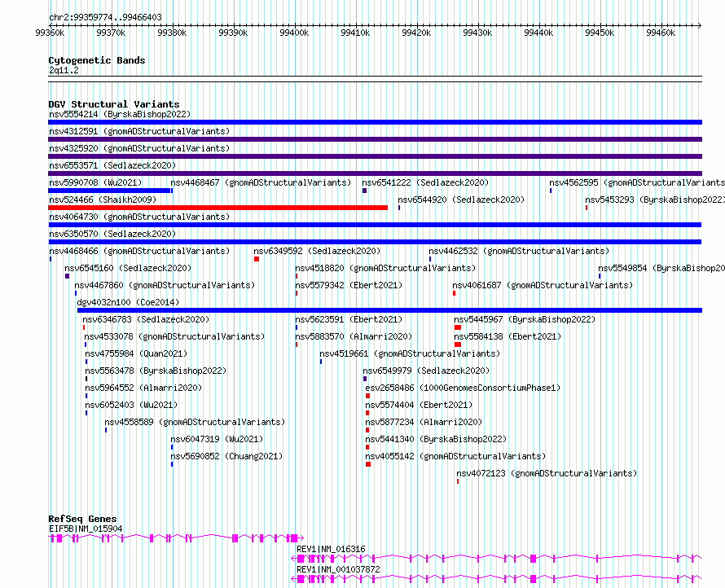The image size is (725, 588).
Task: Click the 99430k ruler position label
Action: pos(477,33)
